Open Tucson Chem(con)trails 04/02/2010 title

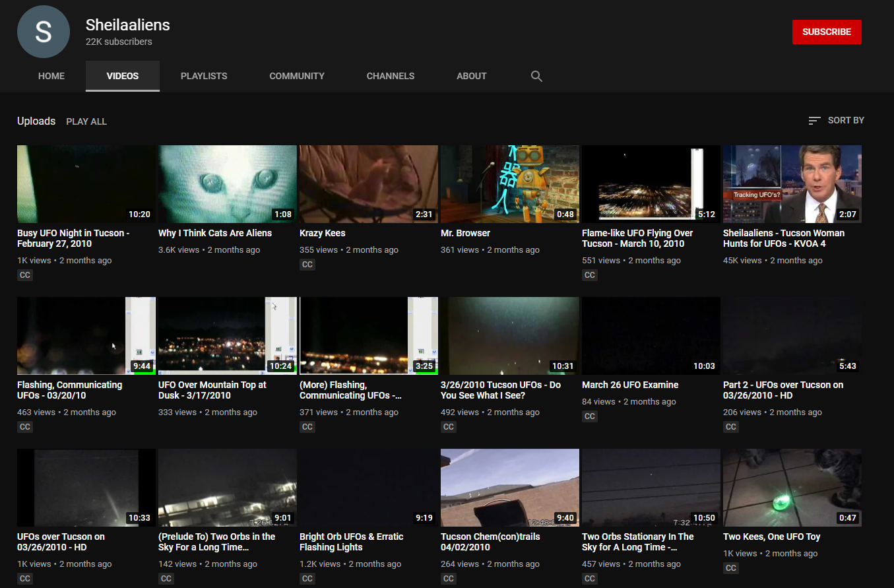[x=490, y=542]
